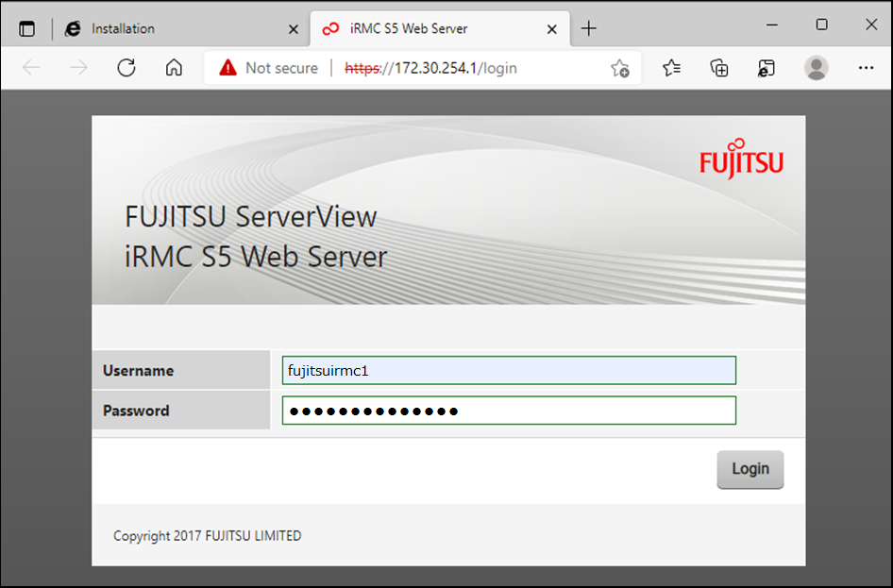The height and width of the screenshot is (588, 893).
Task: Click the Username label
Action: click(x=139, y=371)
